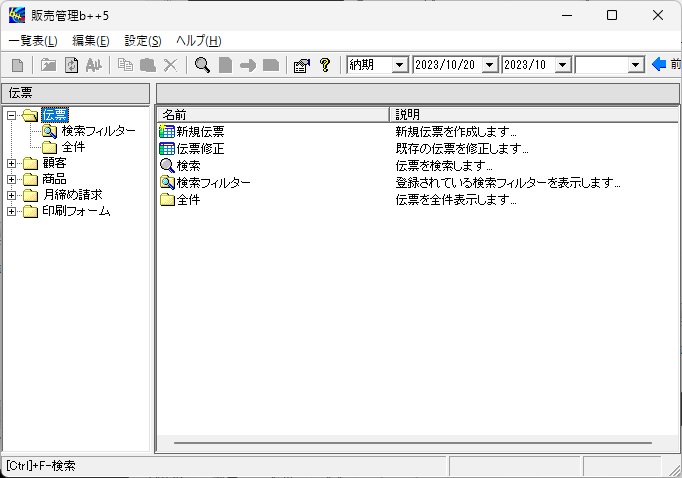Click the 顧客 folder icon in the tree
This screenshot has height=478, width=682.
pos(30,164)
